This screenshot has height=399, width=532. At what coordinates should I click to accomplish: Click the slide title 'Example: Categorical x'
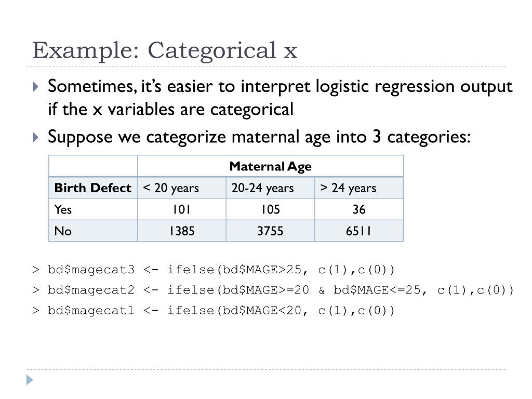click(165, 51)
